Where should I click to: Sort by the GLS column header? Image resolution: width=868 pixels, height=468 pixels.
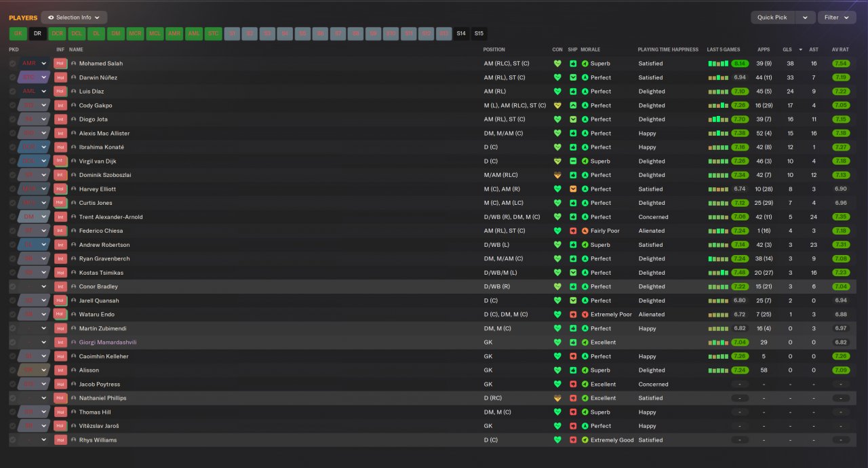(x=787, y=50)
